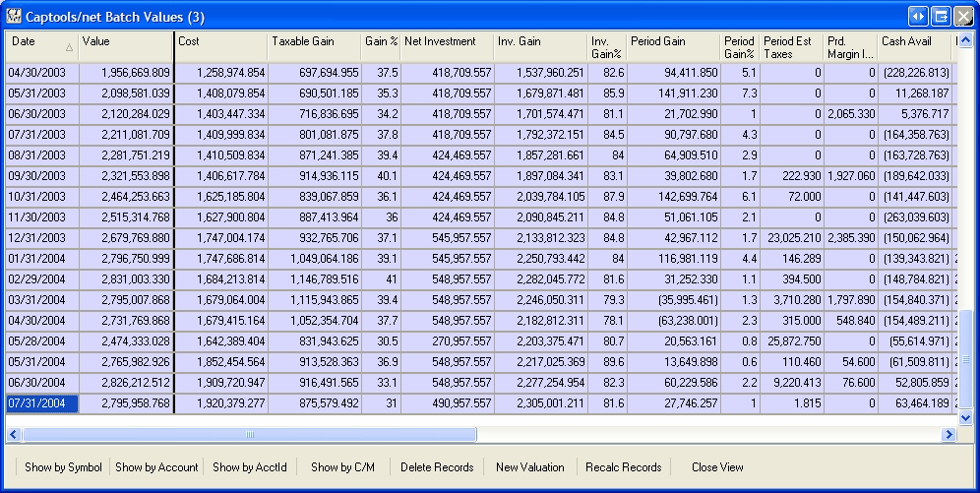Screen dimensions: 980x493
Task: Click Recalc Records in bottom toolbar
Action: click(x=623, y=467)
